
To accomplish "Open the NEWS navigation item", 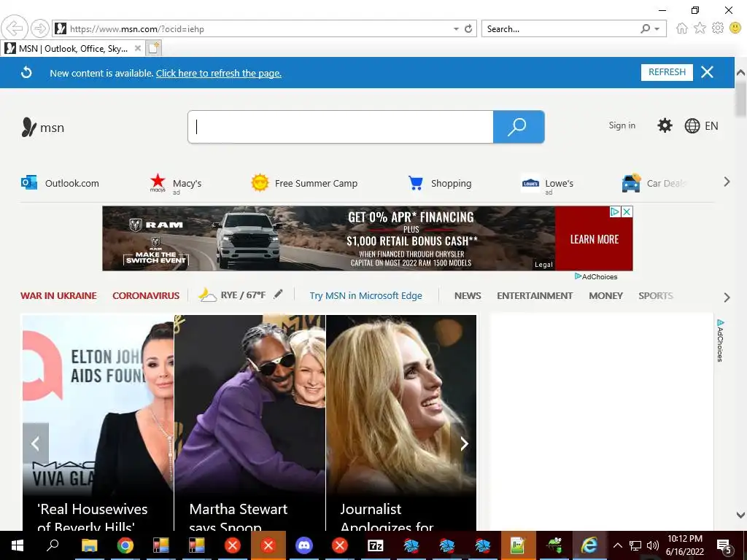I will [468, 296].
